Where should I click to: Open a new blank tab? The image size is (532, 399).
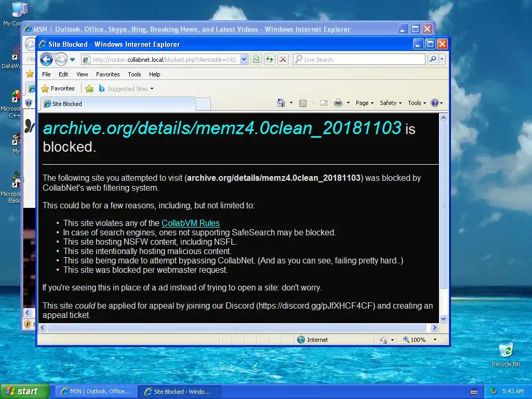click(203, 104)
